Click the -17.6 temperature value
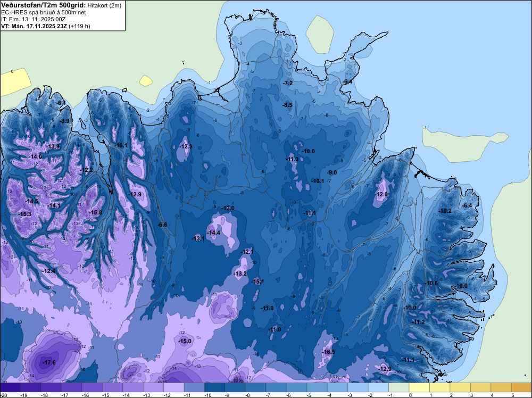 [49, 363]
